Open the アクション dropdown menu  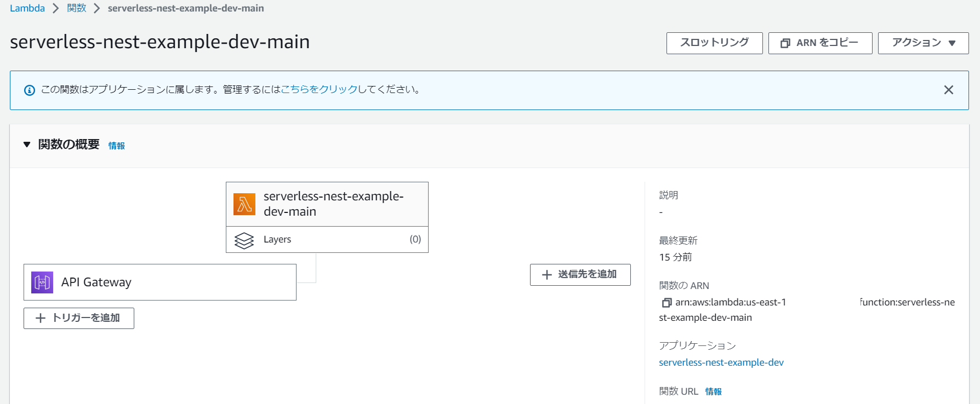point(924,43)
